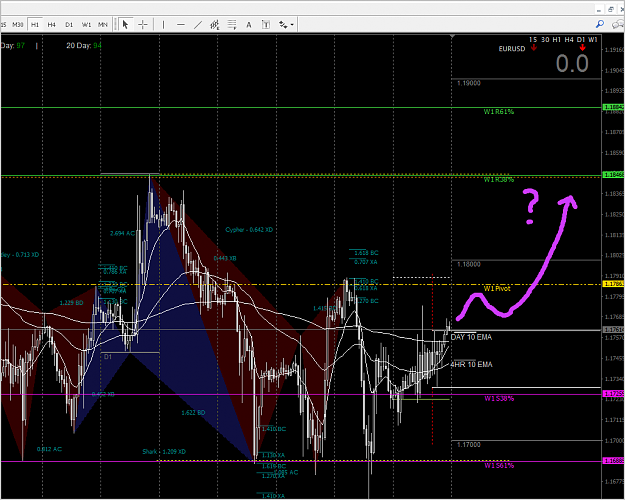Click the EURUSD symbol label
The height and width of the screenshot is (500, 625).
512,49
